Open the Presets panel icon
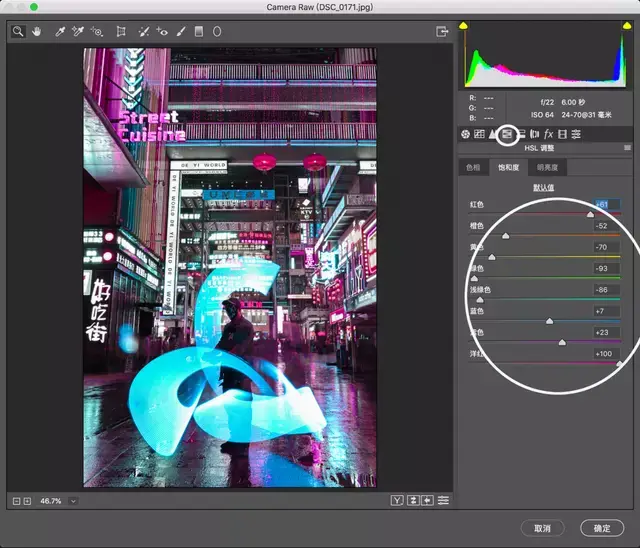Screen dimensions: 640x548 (x=576, y=134)
